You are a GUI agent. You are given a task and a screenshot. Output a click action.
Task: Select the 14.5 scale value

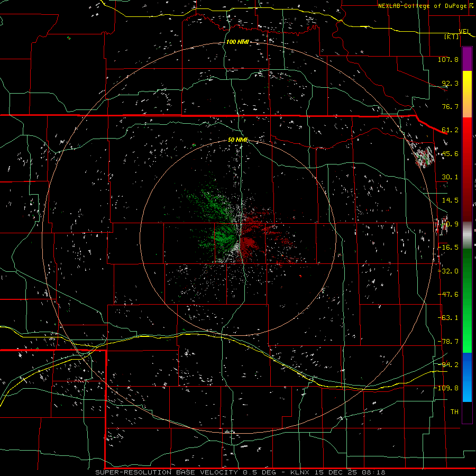(x=450, y=200)
